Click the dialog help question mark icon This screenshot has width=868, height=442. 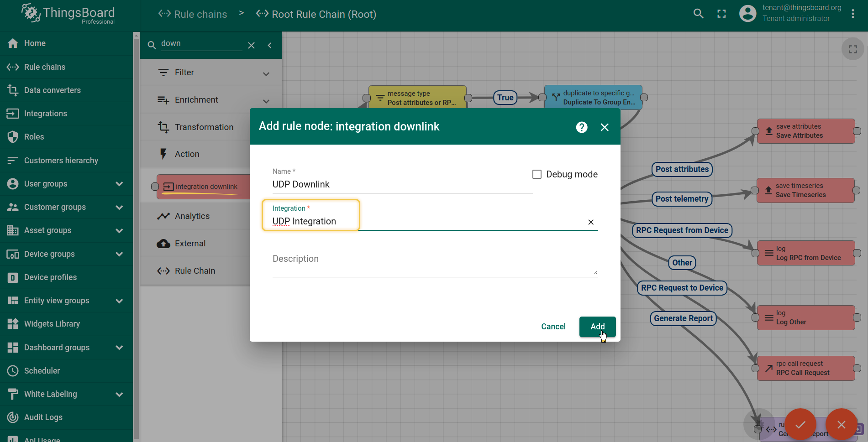coord(581,127)
